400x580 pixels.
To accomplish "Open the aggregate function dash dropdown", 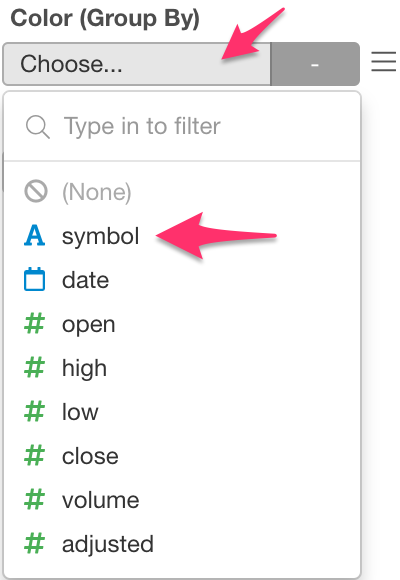I will point(315,64).
